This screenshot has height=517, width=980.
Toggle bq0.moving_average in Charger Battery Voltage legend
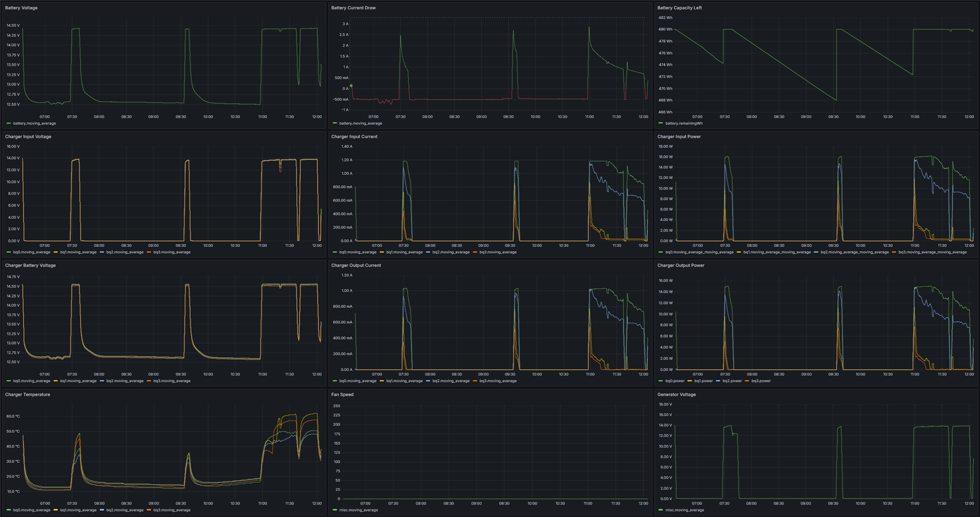pyautogui.click(x=31, y=381)
